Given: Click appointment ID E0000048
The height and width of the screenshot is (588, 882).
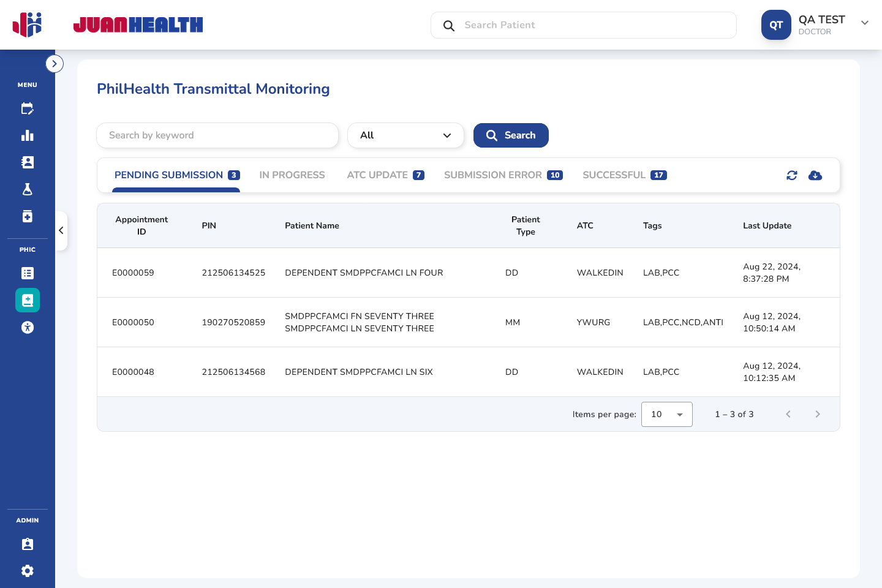Looking at the screenshot, I should [133, 372].
